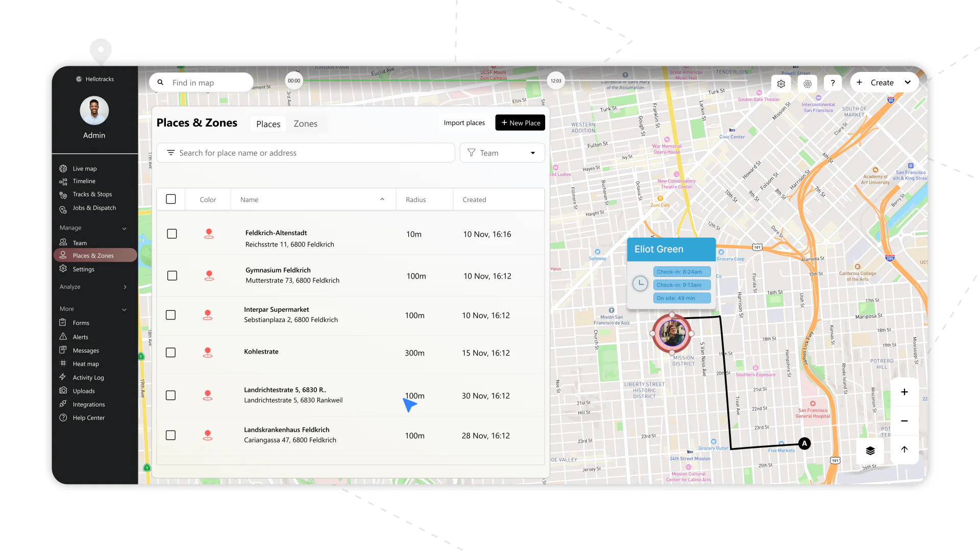Switch to the Places tab
This screenshot has width=980, height=551.
coord(268,124)
